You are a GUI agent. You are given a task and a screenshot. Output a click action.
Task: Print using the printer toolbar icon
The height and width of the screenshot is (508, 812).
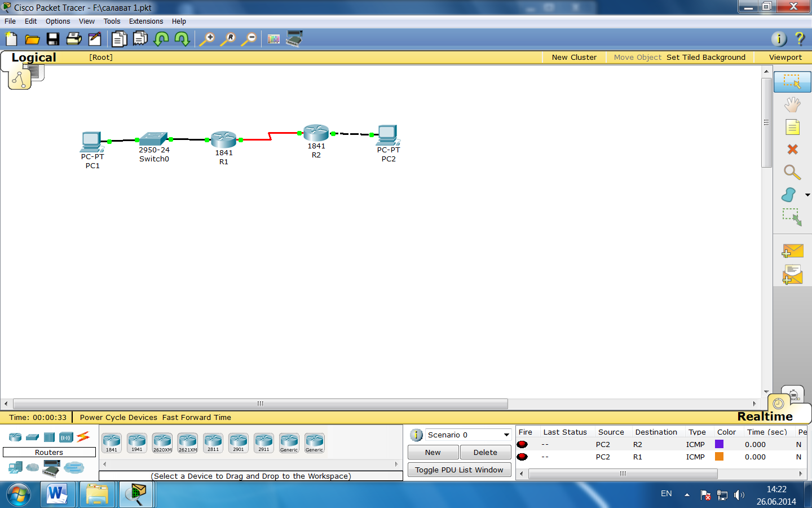click(x=74, y=39)
